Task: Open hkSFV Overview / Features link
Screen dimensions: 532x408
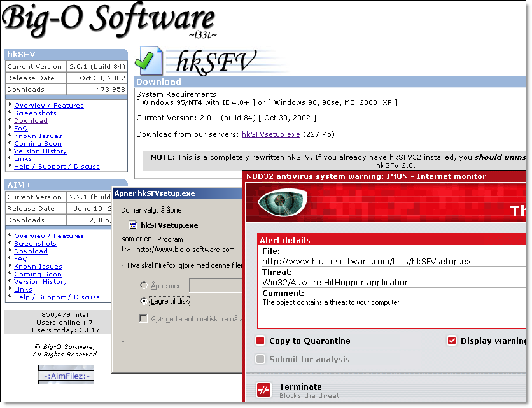Action: pyautogui.click(x=49, y=106)
